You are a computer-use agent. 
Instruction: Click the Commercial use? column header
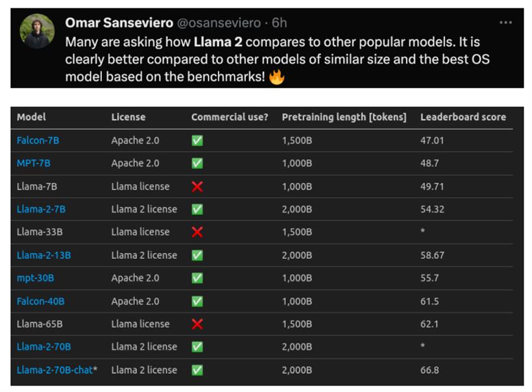(x=230, y=117)
